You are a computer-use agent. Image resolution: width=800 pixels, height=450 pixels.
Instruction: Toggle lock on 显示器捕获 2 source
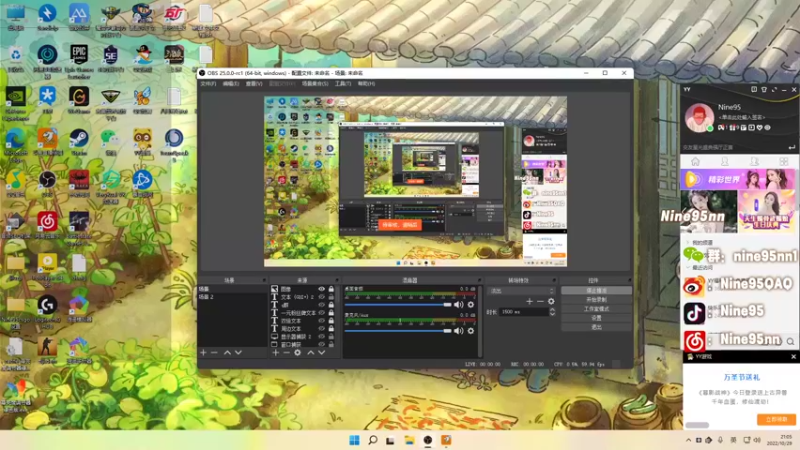tap(331, 337)
